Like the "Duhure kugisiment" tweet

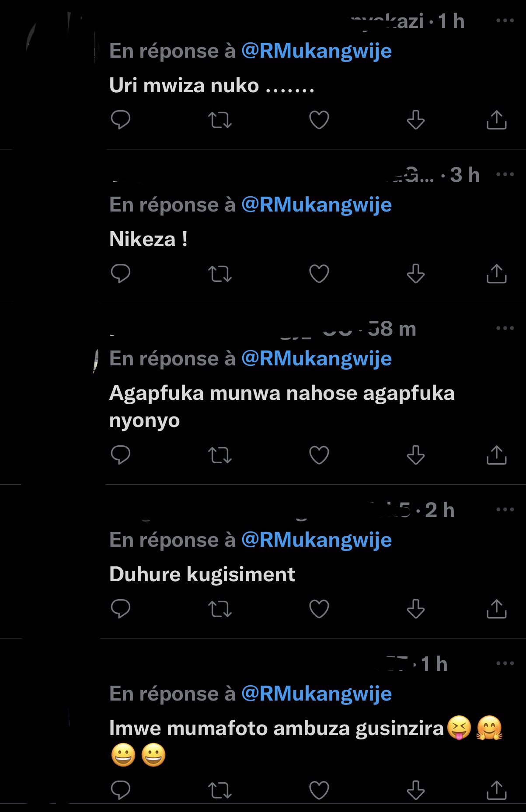click(x=319, y=609)
